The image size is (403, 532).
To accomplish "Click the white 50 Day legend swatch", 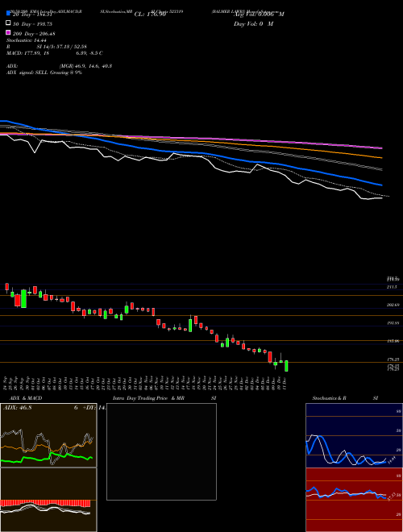I will click(8, 23).
